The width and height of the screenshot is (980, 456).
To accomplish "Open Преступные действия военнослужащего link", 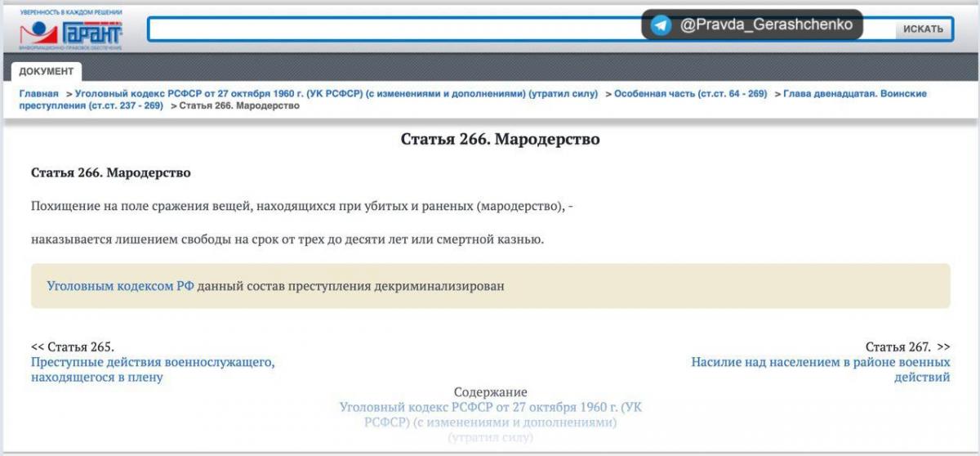I will pyautogui.click(x=153, y=362).
